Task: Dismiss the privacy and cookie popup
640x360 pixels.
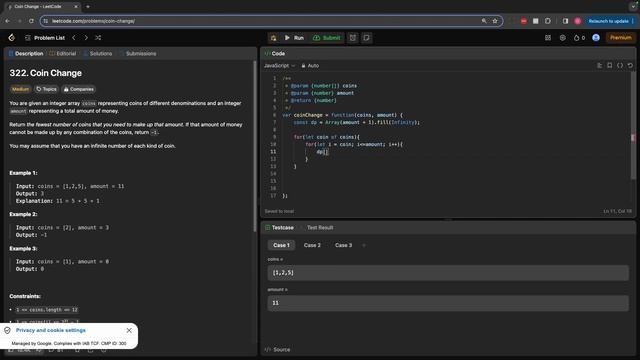Action: (x=129, y=330)
